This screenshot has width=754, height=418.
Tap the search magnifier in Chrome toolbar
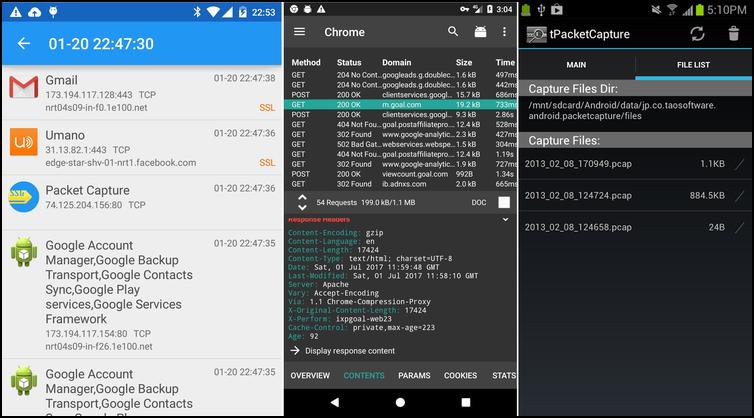pyautogui.click(x=452, y=31)
